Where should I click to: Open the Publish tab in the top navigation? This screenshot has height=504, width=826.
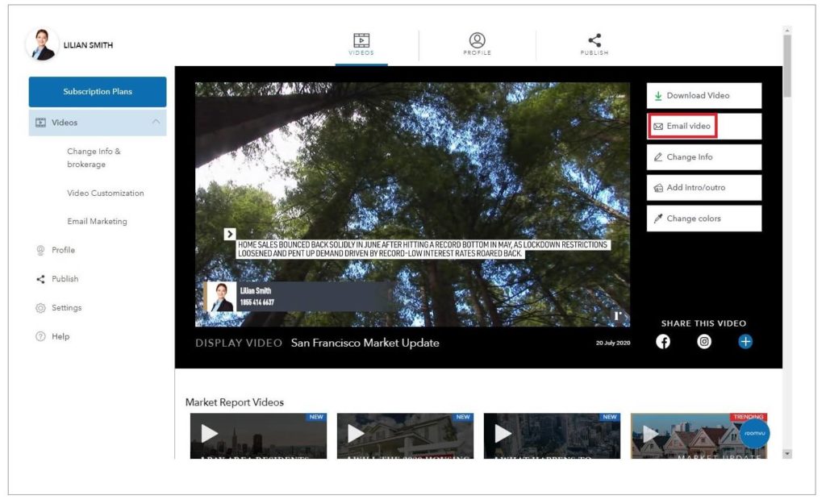coord(594,44)
